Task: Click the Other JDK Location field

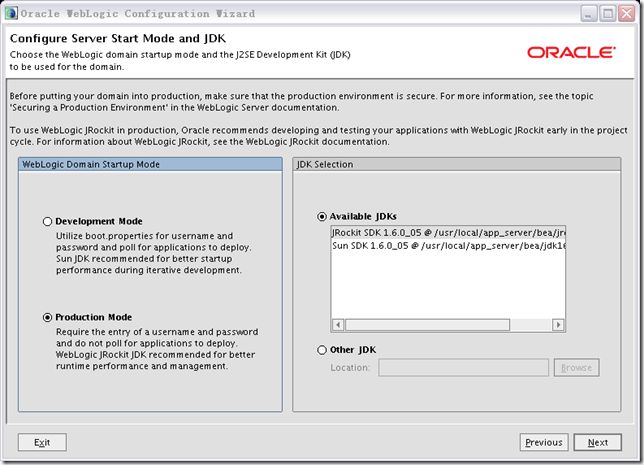Action: click(x=463, y=368)
